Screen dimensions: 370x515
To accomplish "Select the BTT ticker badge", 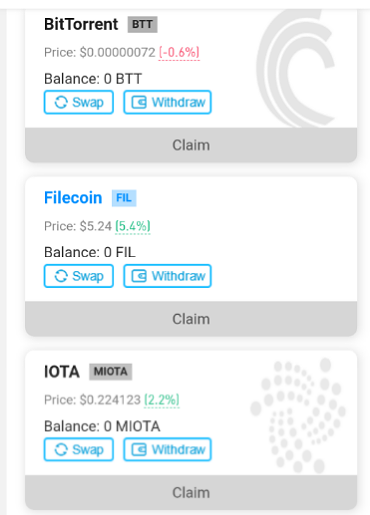I will [x=142, y=24].
